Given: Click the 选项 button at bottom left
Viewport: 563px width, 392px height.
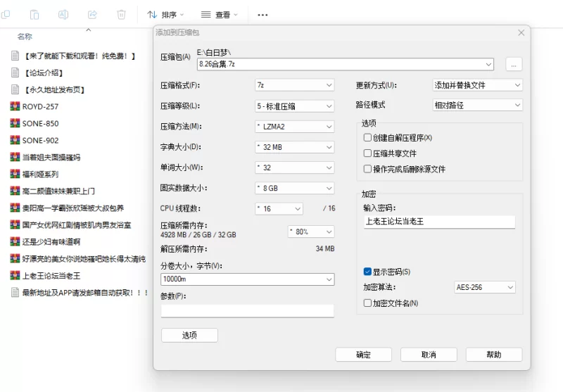Looking at the screenshot, I should click(x=189, y=335).
